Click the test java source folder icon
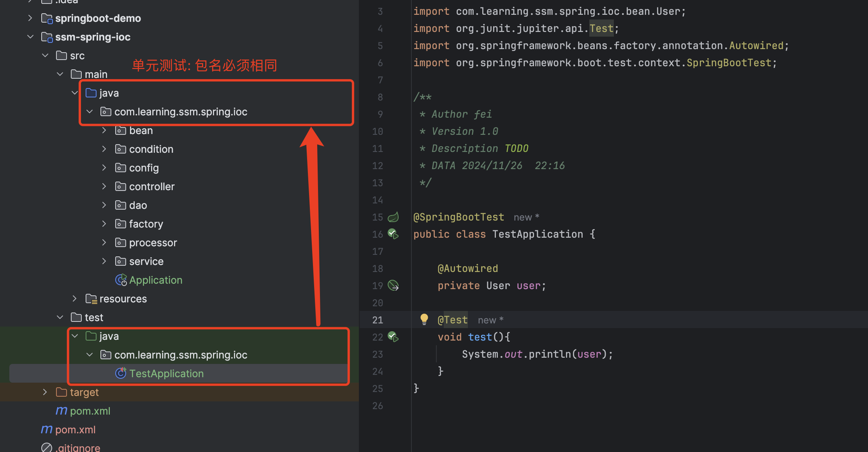 coord(91,336)
